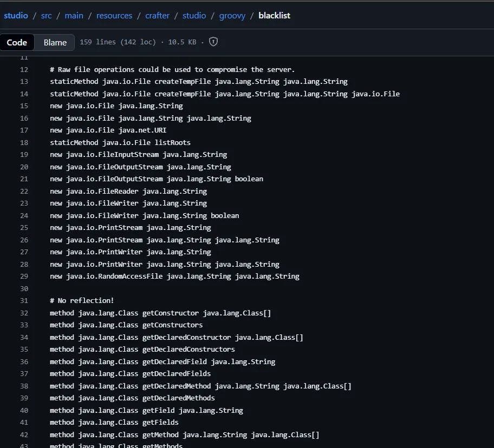Go to the src folder breadcrumb
Screen dimensions: 494x448
[x=47, y=16]
